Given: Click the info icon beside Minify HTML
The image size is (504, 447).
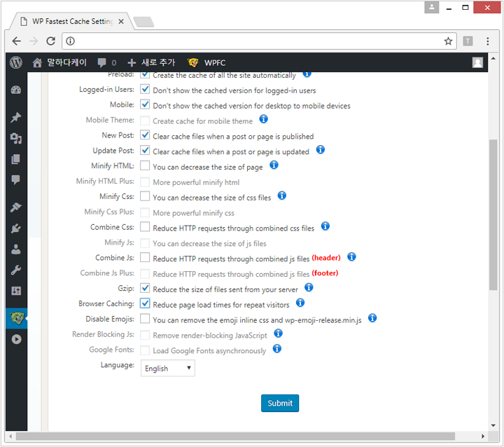Looking at the screenshot, I should [x=274, y=165].
